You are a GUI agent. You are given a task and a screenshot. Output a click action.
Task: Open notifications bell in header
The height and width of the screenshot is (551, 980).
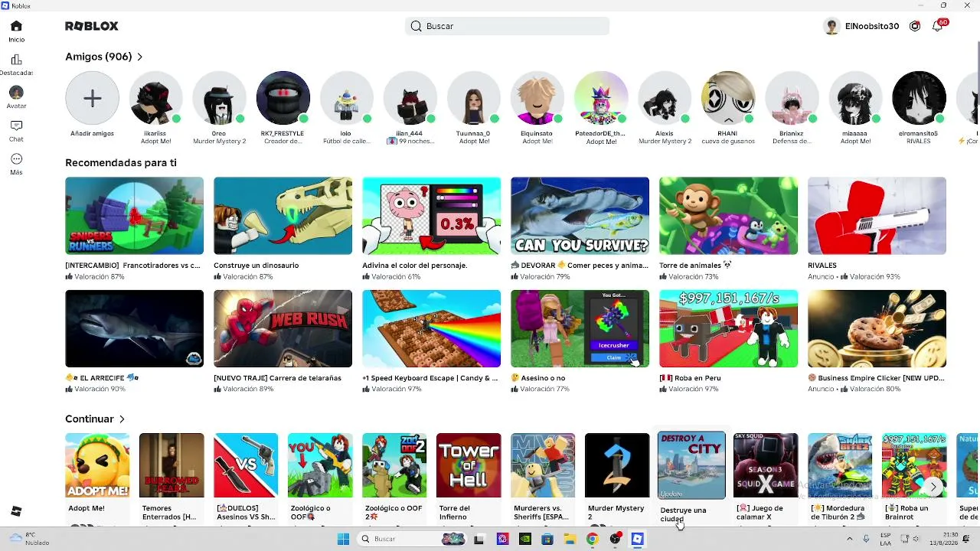[937, 26]
